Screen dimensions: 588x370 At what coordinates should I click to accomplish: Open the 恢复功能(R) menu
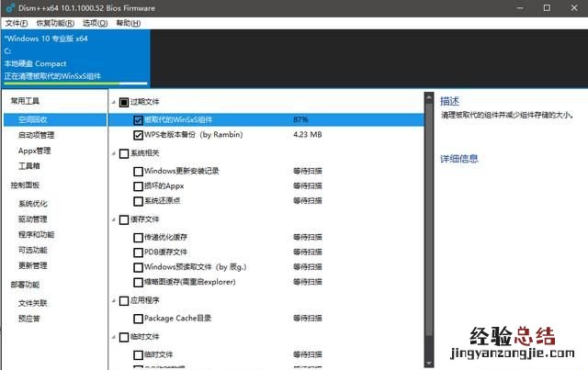(x=55, y=23)
